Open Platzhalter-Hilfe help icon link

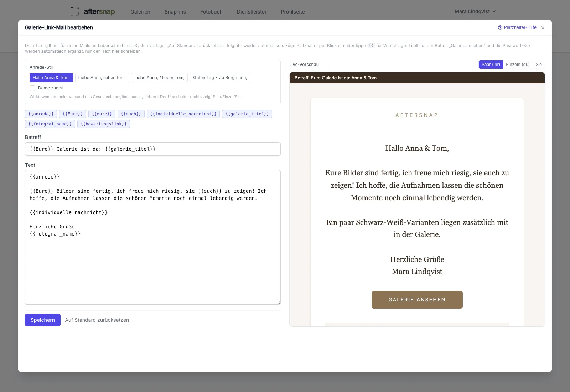[517, 27]
